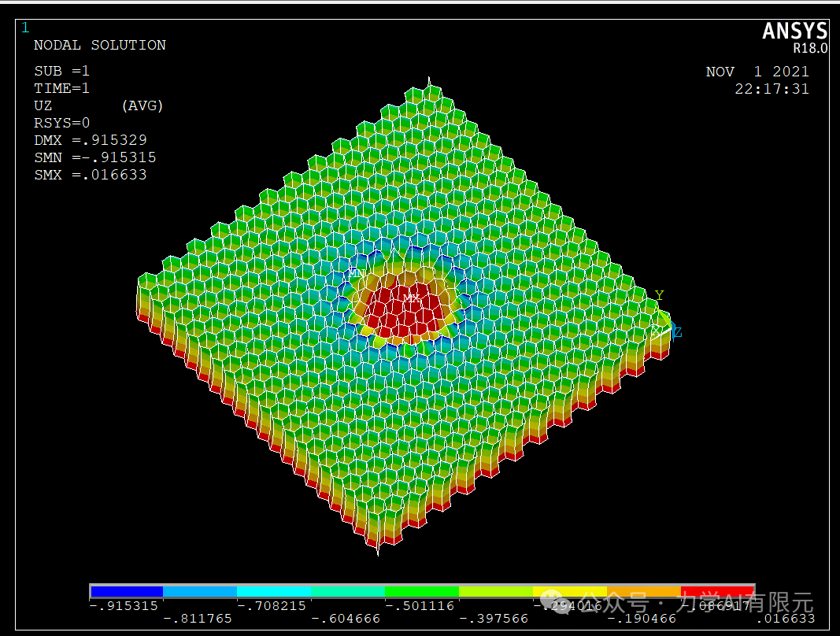Click the TIME=1 label

[61, 88]
